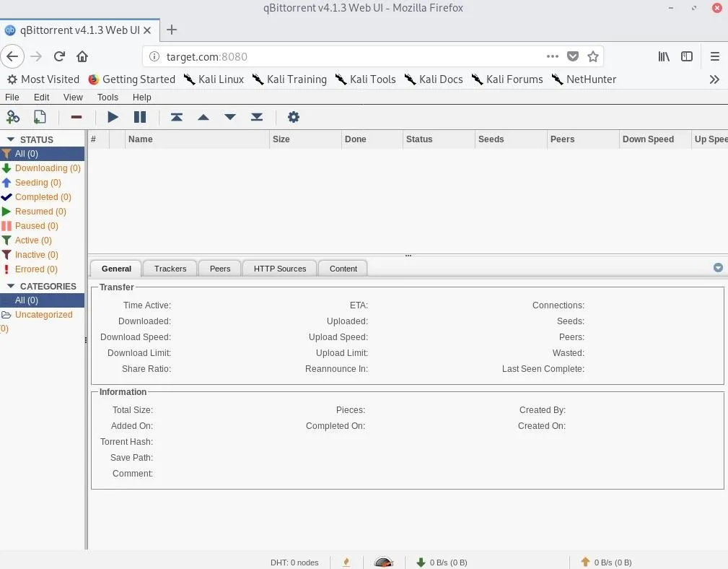Select the General tab
728x569 pixels.
point(116,269)
